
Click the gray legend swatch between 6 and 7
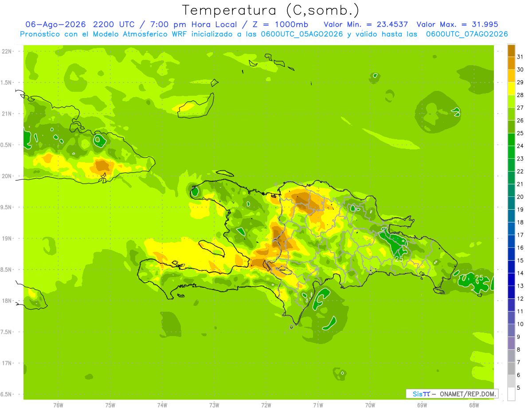tap(511, 369)
